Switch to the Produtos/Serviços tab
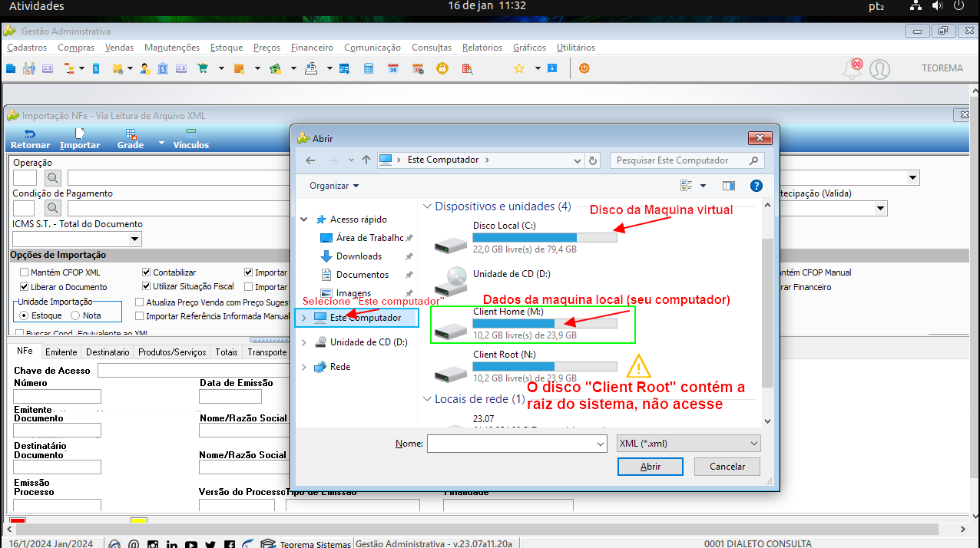Viewport: 980px width, 548px height. [x=172, y=352]
